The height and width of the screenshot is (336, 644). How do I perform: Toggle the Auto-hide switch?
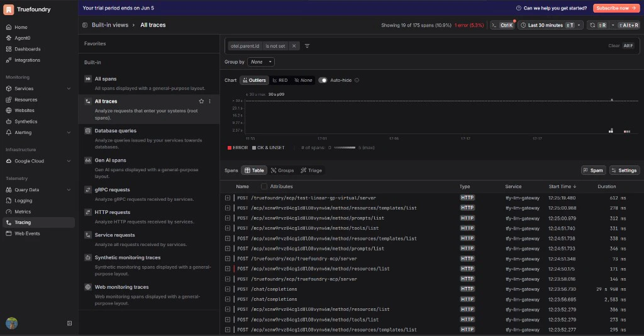tap(323, 80)
